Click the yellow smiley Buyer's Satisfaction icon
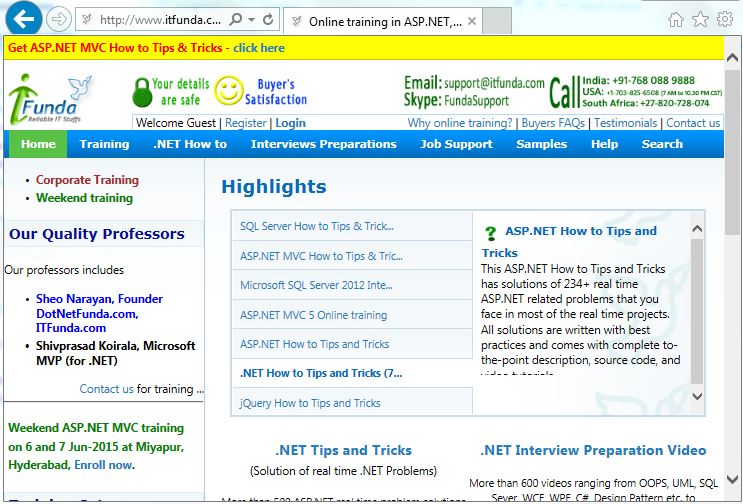This screenshot has width=743, height=504. 229,91
